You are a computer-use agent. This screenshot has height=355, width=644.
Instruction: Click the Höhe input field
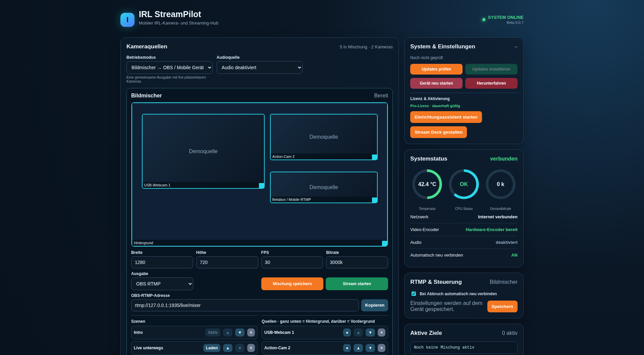(x=227, y=262)
